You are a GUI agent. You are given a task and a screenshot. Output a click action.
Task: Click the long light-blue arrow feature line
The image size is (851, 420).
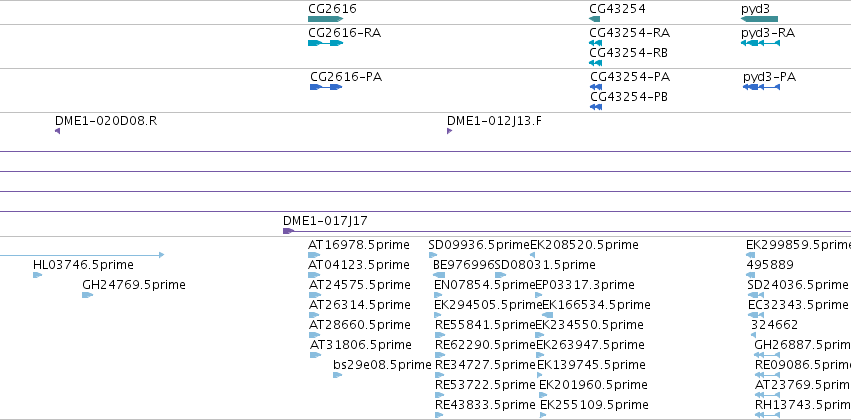point(82,254)
